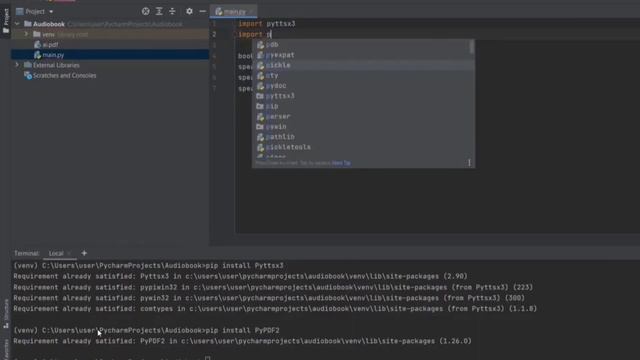This screenshot has width=640, height=360.
Task: Click the locate file crosshair icon
Action: (x=145, y=11)
